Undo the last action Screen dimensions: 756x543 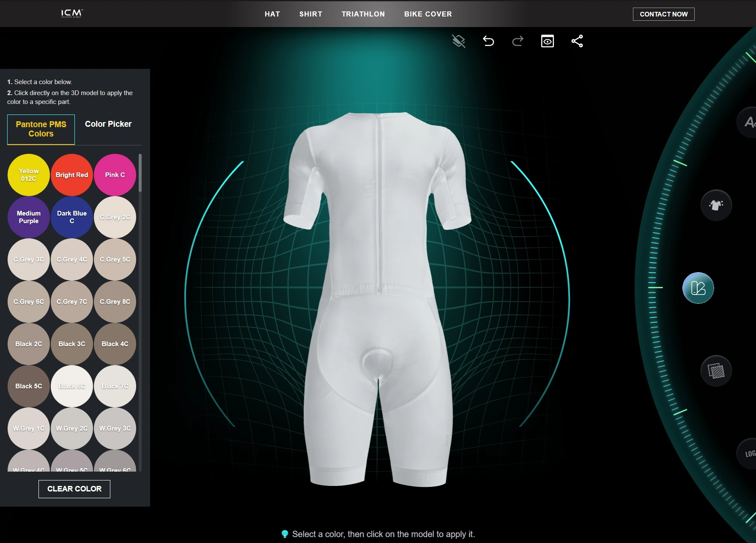pyautogui.click(x=488, y=41)
